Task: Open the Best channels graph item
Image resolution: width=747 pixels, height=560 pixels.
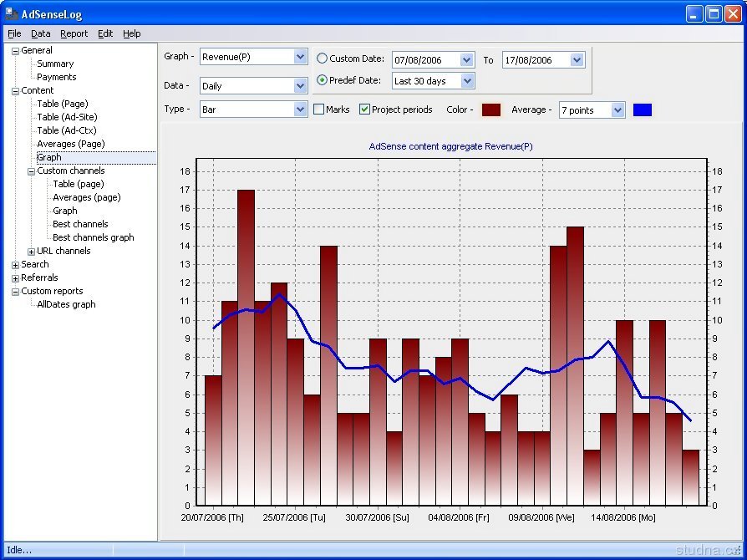Action: 93,237
